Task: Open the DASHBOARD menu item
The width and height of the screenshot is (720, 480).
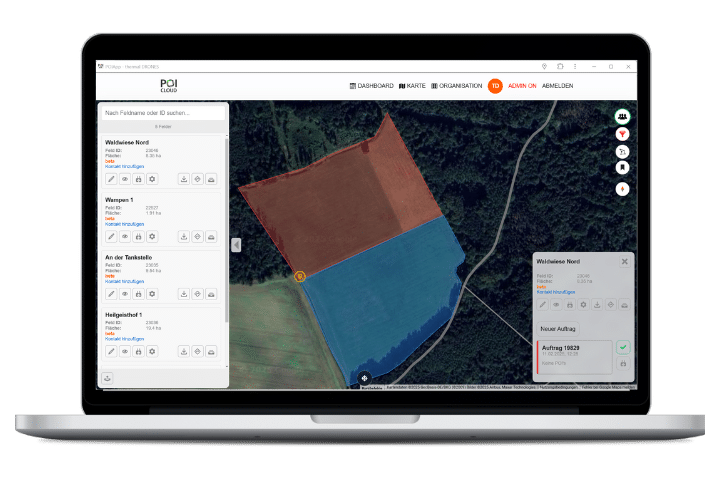Action: coord(371,86)
